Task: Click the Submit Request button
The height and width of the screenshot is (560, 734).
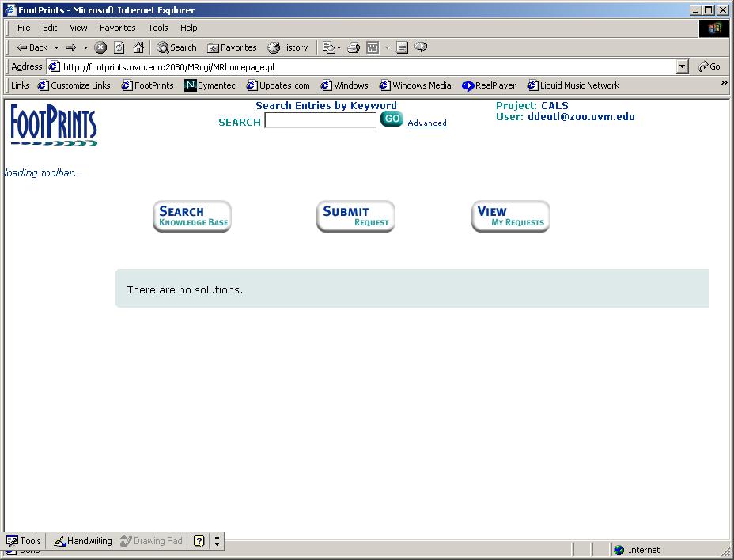Action: pos(355,217)
